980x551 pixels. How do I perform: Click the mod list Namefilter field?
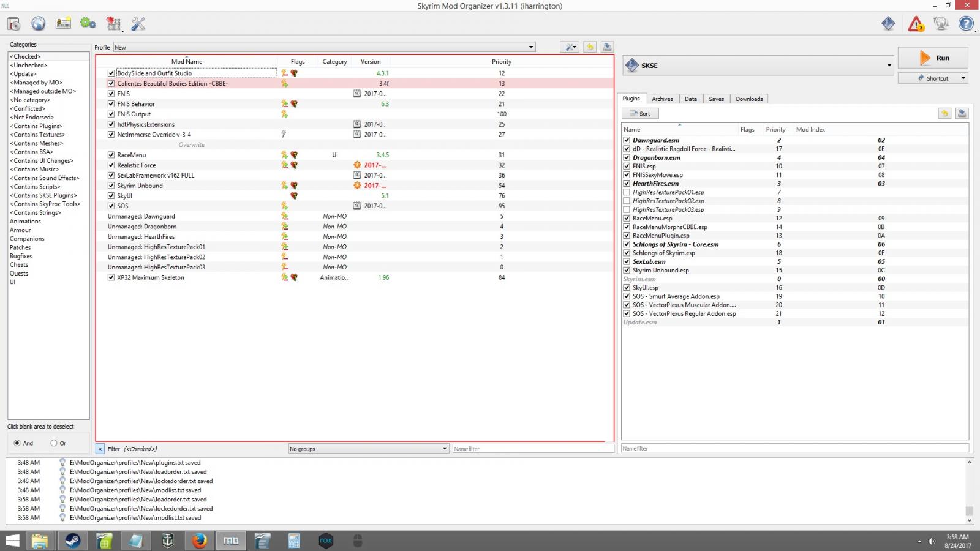pos(533,449)
